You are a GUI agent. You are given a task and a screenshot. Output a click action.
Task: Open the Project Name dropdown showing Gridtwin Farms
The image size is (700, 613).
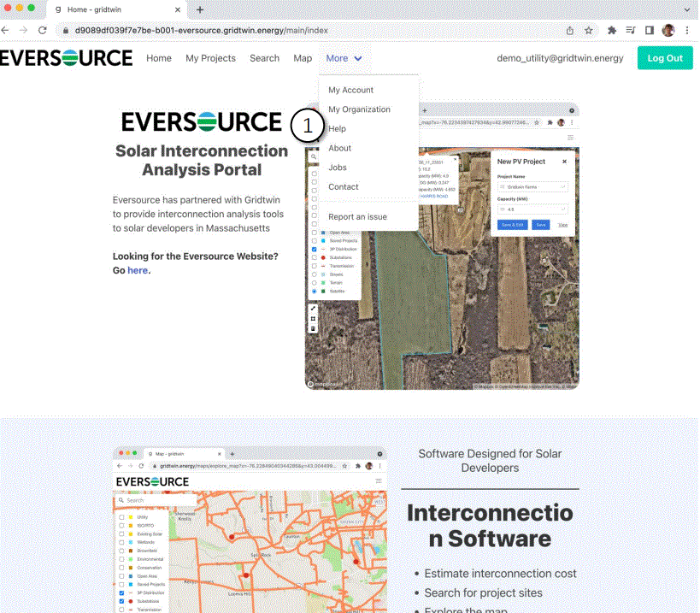tap(532, 186)
